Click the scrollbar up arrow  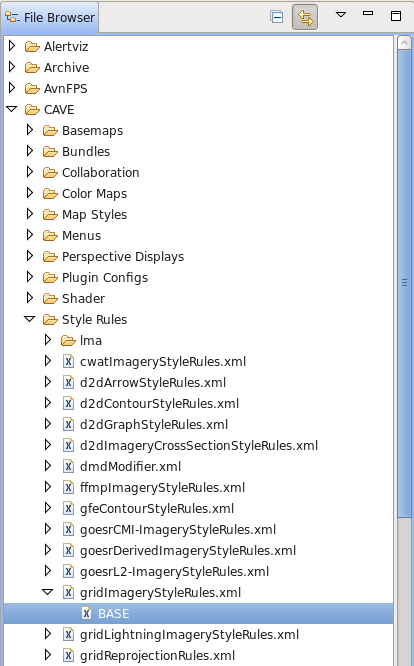[404, 43]
